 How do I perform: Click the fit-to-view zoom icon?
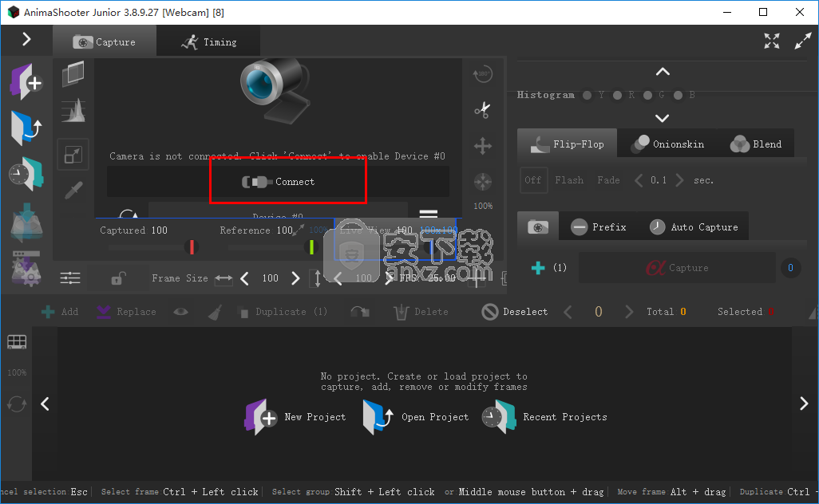(x=483, y=182)
